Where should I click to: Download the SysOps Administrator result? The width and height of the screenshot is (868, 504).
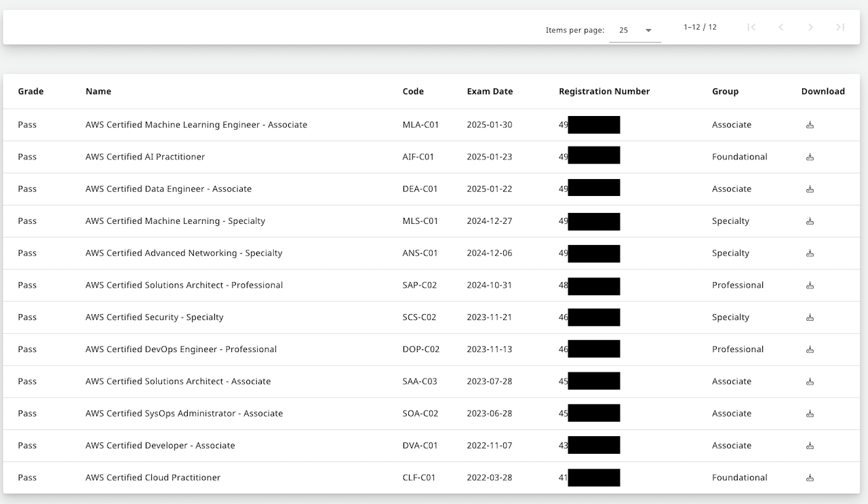(810, 413)
